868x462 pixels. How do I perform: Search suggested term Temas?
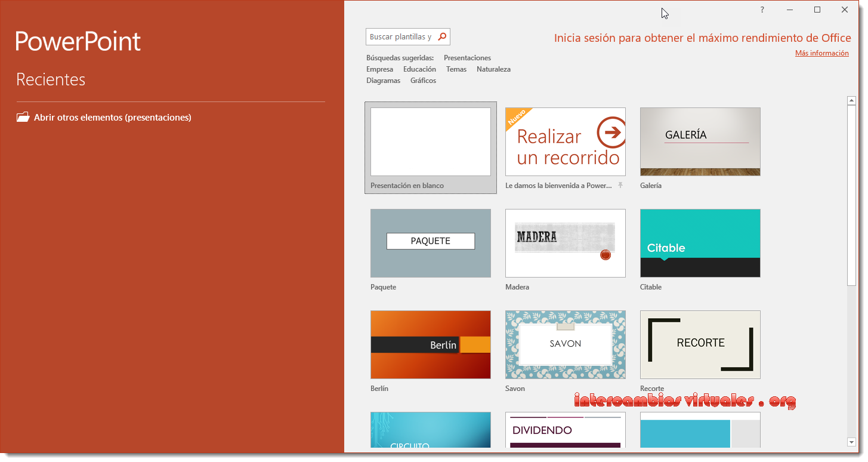(x=456, y=69)
